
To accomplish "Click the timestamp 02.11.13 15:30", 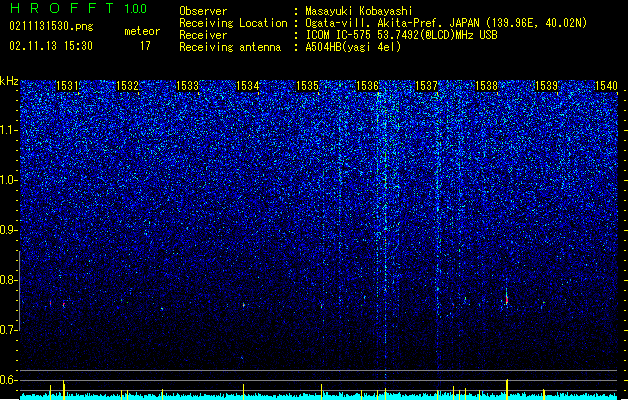I will click(x=51, y=46).
